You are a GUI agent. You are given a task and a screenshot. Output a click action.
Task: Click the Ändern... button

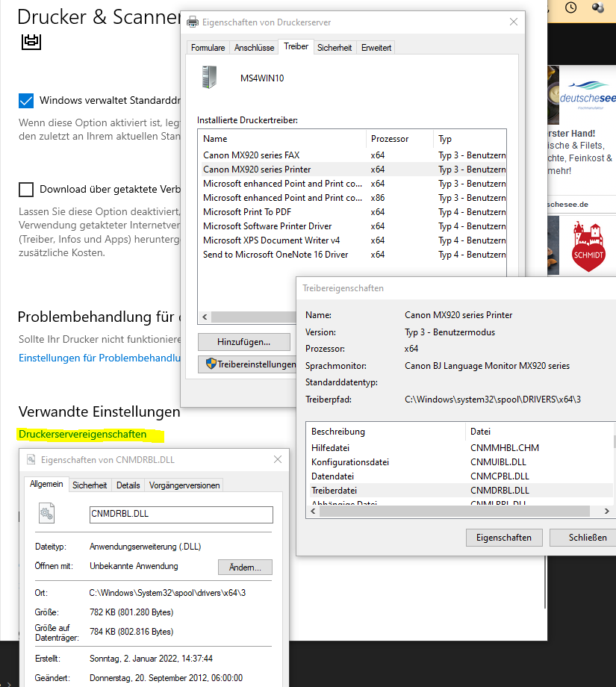(245, 567)
